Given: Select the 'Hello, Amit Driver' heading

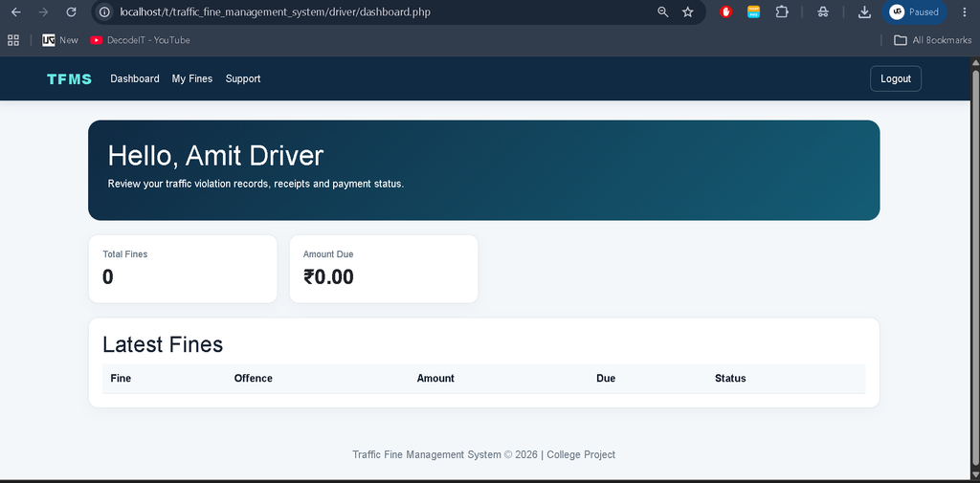Looking at the screenshot, I should (215, 156).
